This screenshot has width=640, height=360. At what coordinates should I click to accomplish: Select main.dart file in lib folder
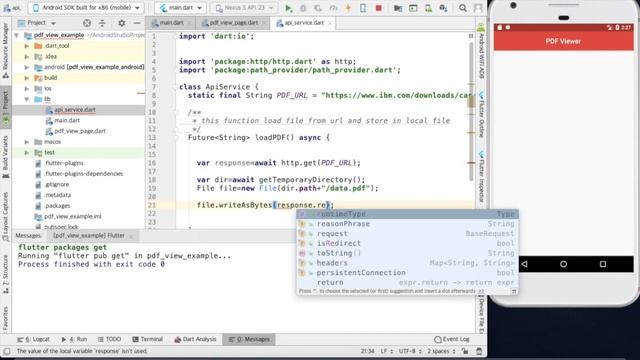tap(67, 120)
